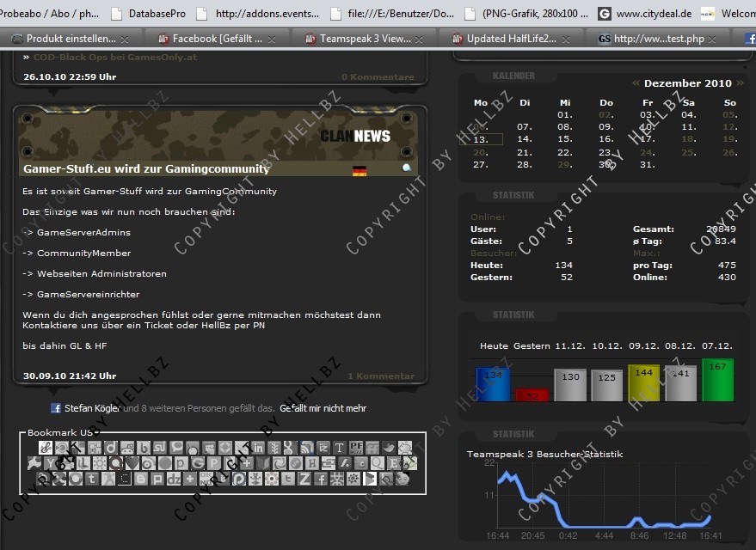Share via the LinkedIn bookmark icon
The width and height of the screenshot is (756, 550).
coord(258,448)
